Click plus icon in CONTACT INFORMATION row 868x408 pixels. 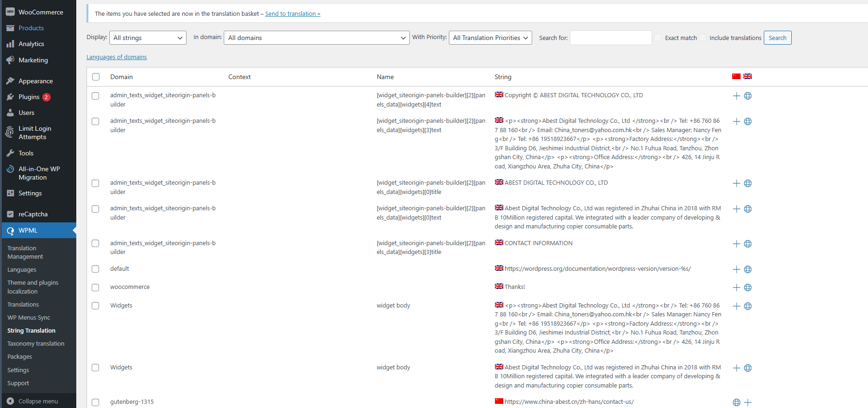click(x=736, y=244)
